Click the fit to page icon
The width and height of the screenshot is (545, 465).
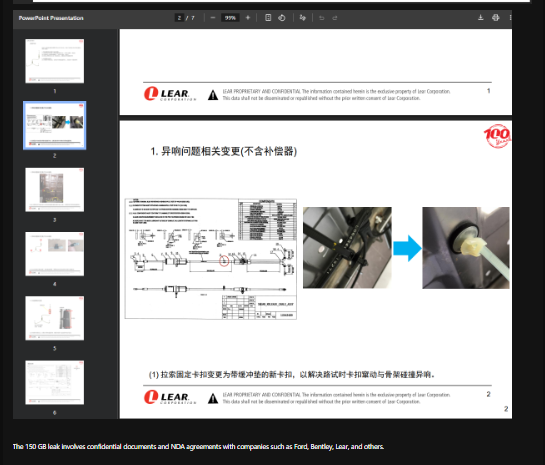tap(268, 18)
